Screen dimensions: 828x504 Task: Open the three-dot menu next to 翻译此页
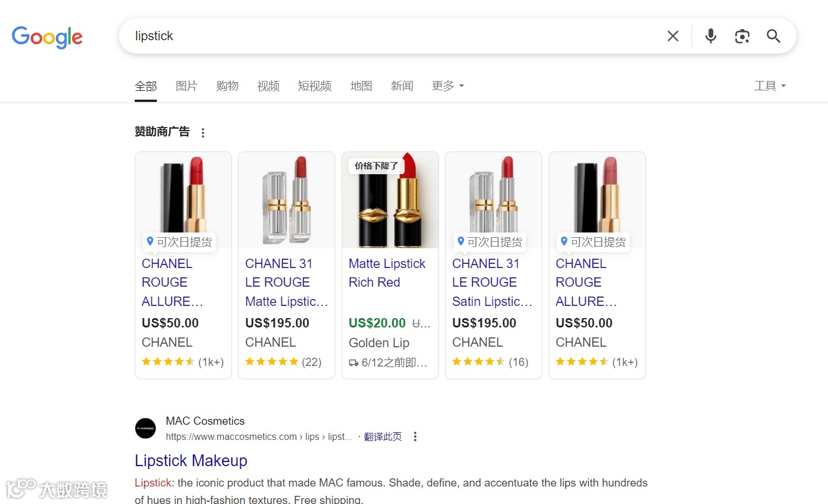click(x=415, y=436)
